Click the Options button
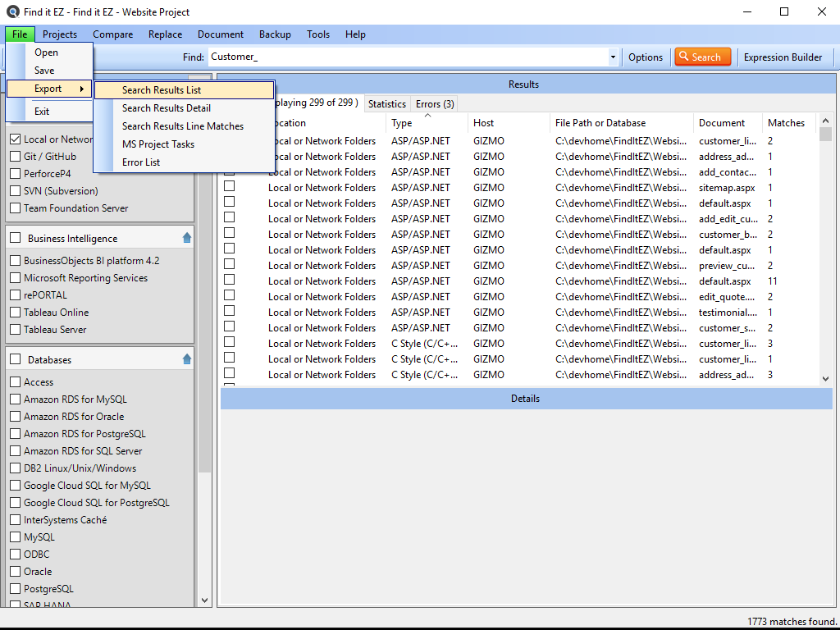Image resolution: width=840 pixels, height=630 pixels. coord(646,57)
